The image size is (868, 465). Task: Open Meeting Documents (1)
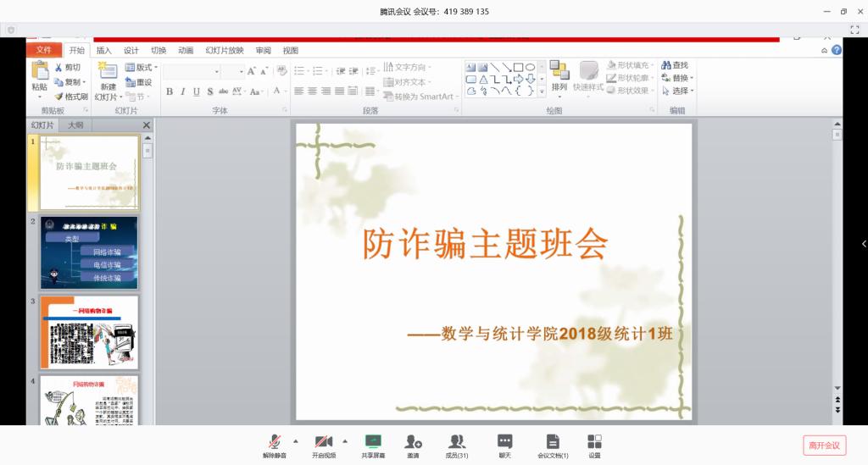click(x=553, y=442)
